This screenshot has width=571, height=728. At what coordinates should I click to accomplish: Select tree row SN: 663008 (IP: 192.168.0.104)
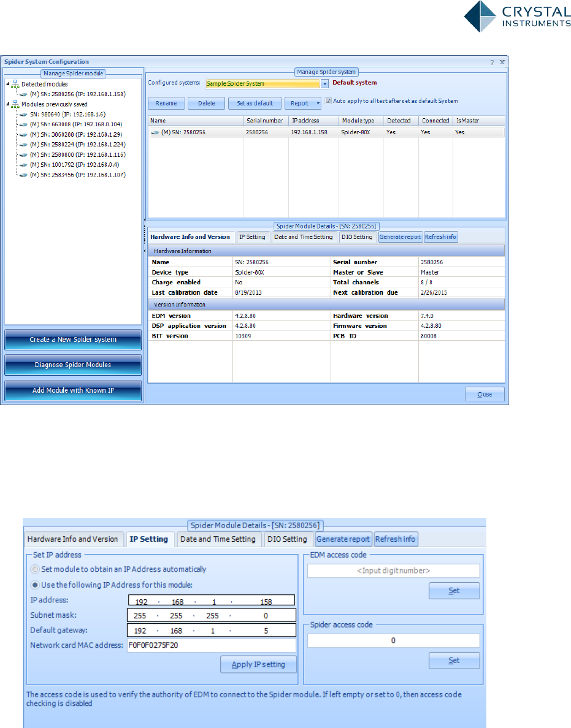click(x=76, y=124)
